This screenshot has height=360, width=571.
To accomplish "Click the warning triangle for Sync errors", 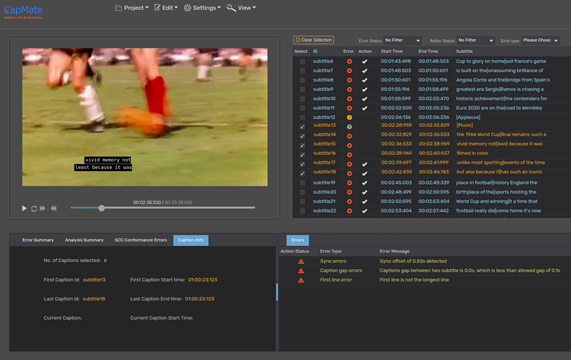I will [301, 261].
